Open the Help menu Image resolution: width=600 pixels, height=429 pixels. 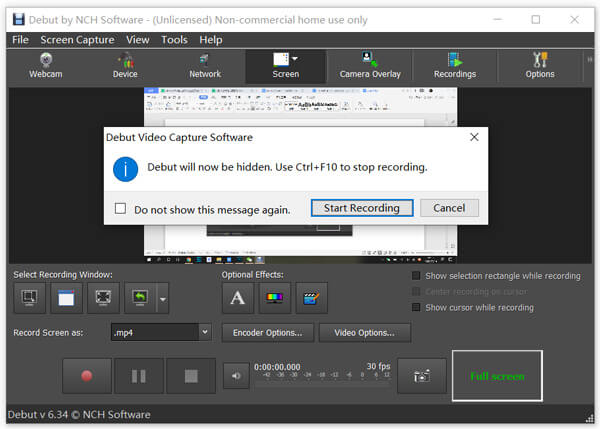(210, 40)
